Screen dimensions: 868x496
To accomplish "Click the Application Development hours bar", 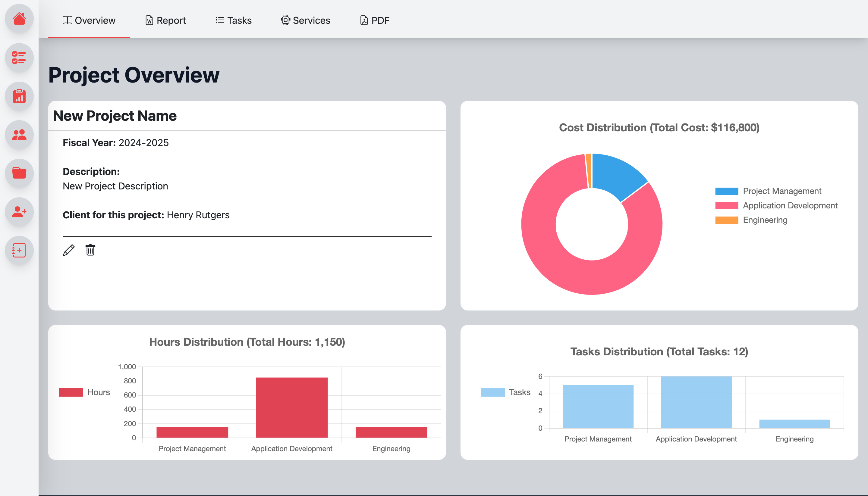I will [x=292, y=407].
